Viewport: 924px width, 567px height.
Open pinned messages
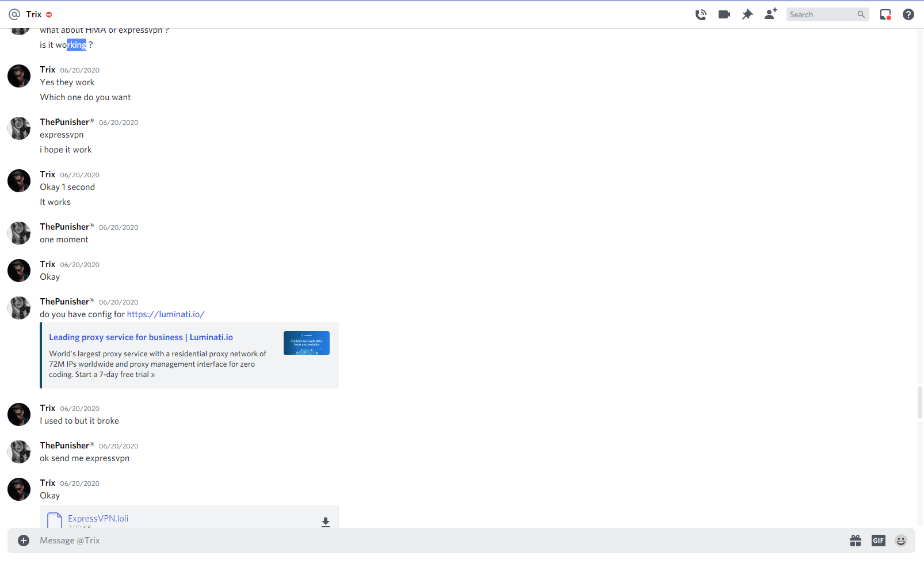(747, 14)
